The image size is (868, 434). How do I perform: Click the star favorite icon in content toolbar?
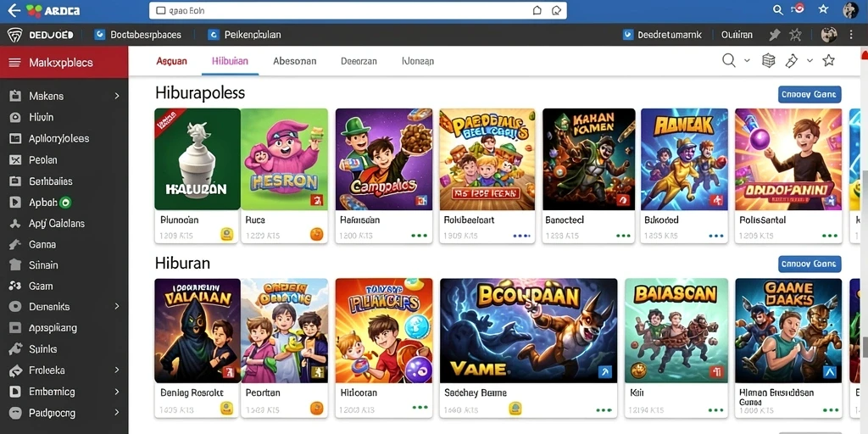[828, 60]
